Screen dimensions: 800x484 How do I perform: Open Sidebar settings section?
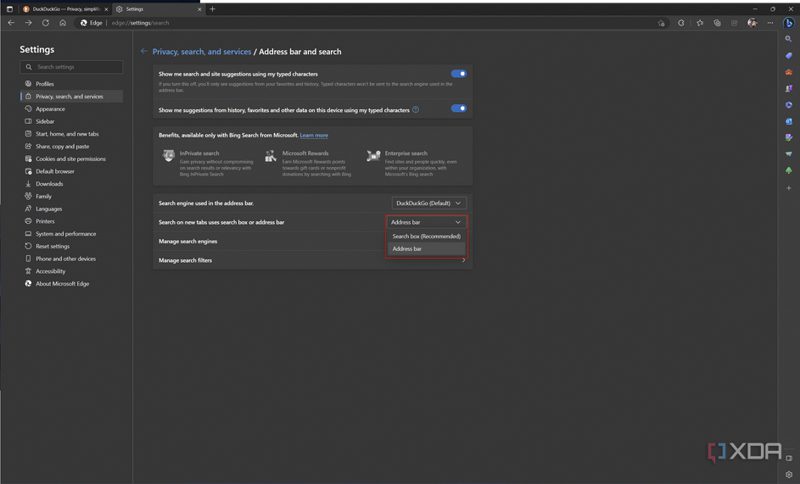[x=71, y=121]
